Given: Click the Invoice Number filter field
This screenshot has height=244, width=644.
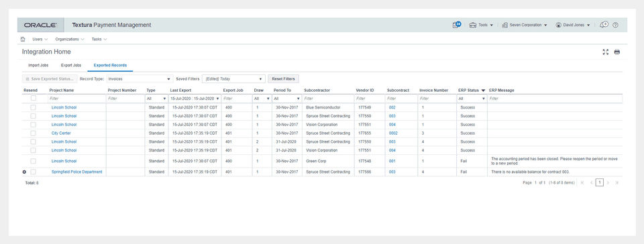Looking at the screenshot, I should 437,99.
